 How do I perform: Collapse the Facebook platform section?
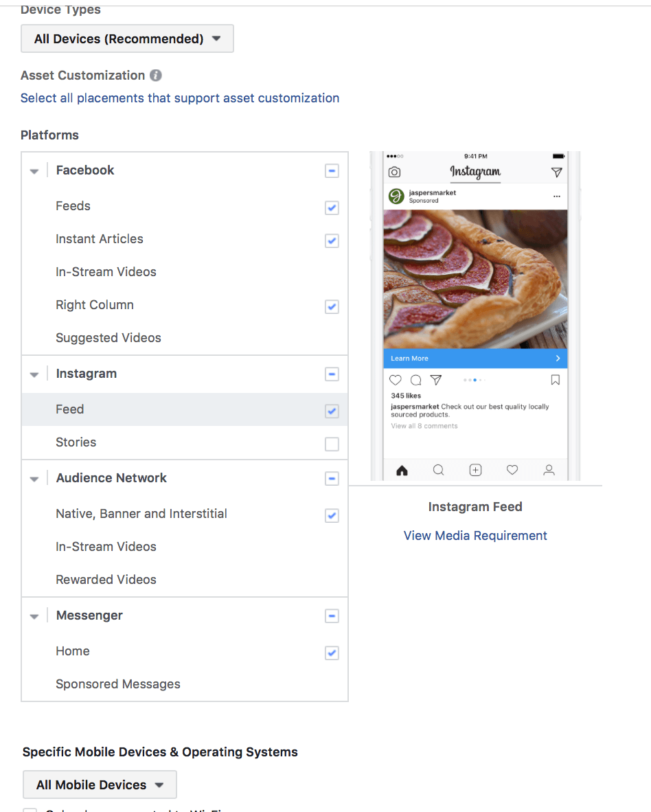point(34,170)
